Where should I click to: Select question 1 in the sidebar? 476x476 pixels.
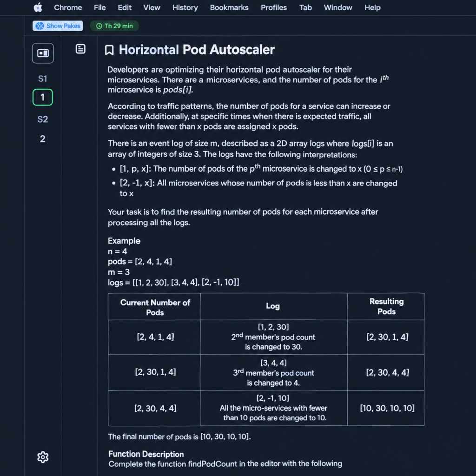(42, 98)
